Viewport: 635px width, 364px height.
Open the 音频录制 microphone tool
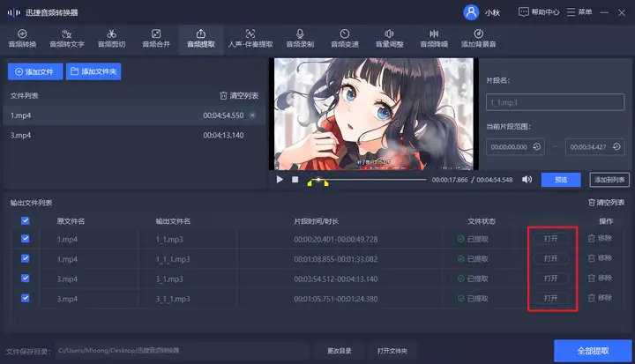(300, 39)
